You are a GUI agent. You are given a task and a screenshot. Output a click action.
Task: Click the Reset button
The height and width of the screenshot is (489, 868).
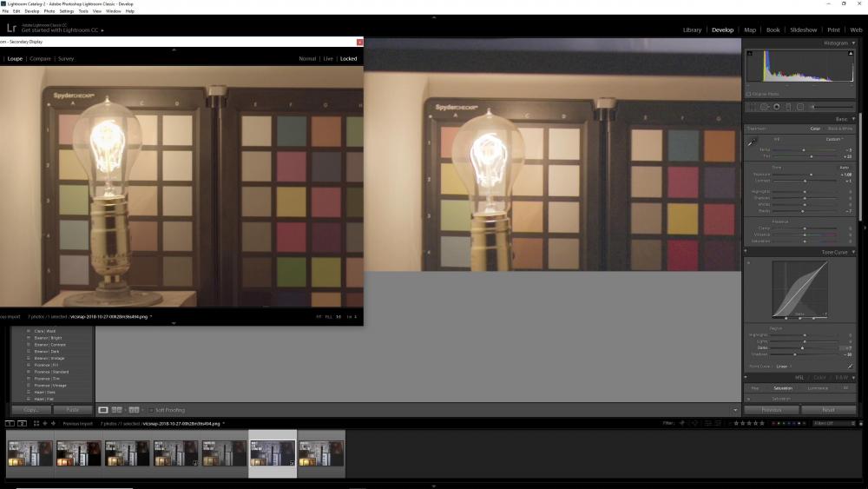pyautogui.click(x=828, y=410)
